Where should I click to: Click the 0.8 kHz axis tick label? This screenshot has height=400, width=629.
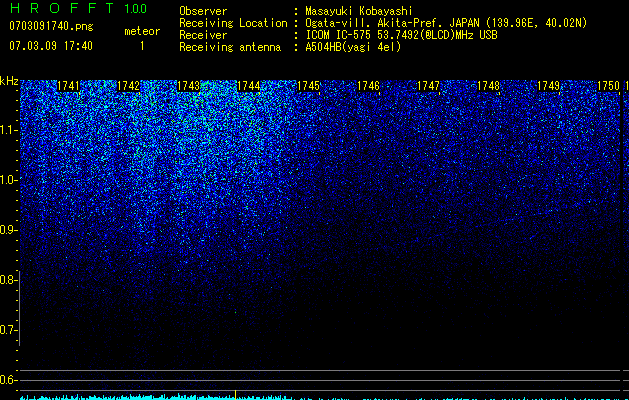[8, 280]
